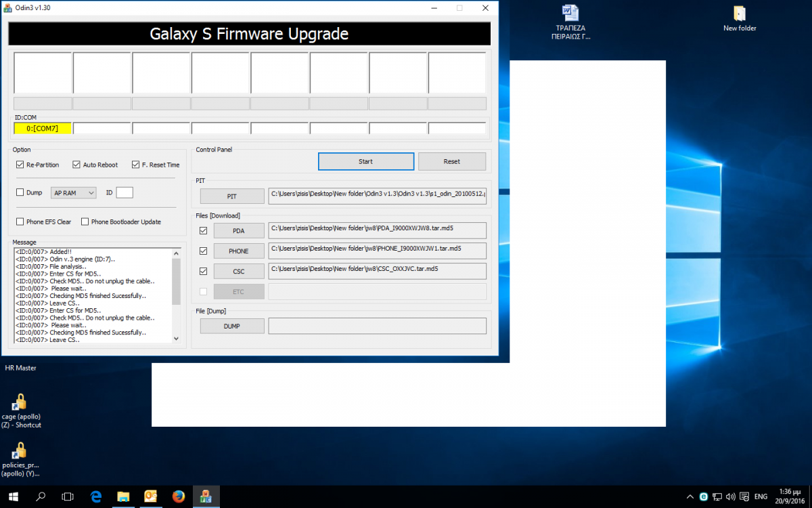Click the CSC_OXXJVC file path field

click(378, 272)
